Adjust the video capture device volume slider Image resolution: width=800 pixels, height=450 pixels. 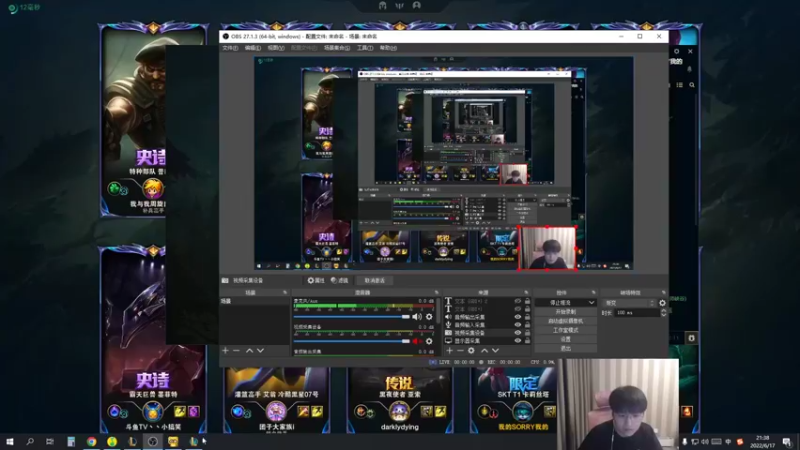coord(352,341)
